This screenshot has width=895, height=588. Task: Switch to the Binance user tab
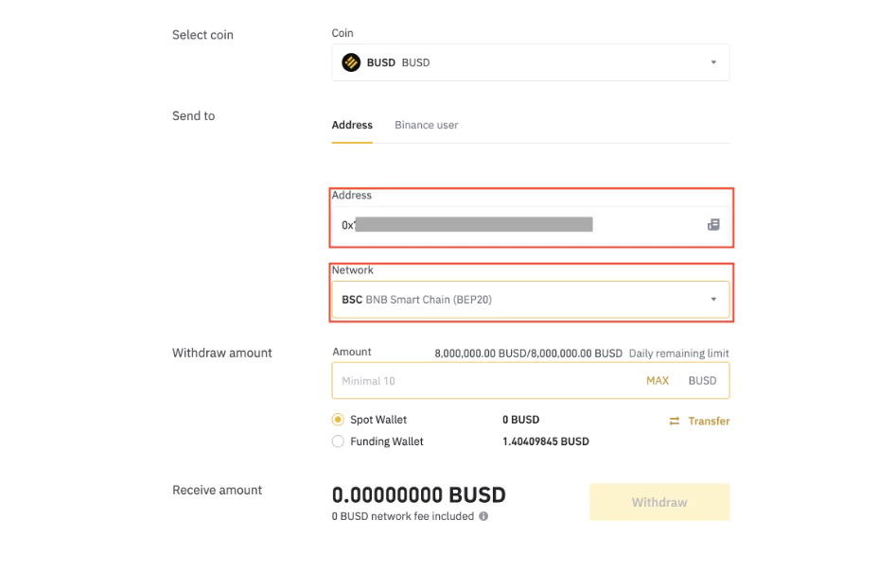tap(427, 125)
